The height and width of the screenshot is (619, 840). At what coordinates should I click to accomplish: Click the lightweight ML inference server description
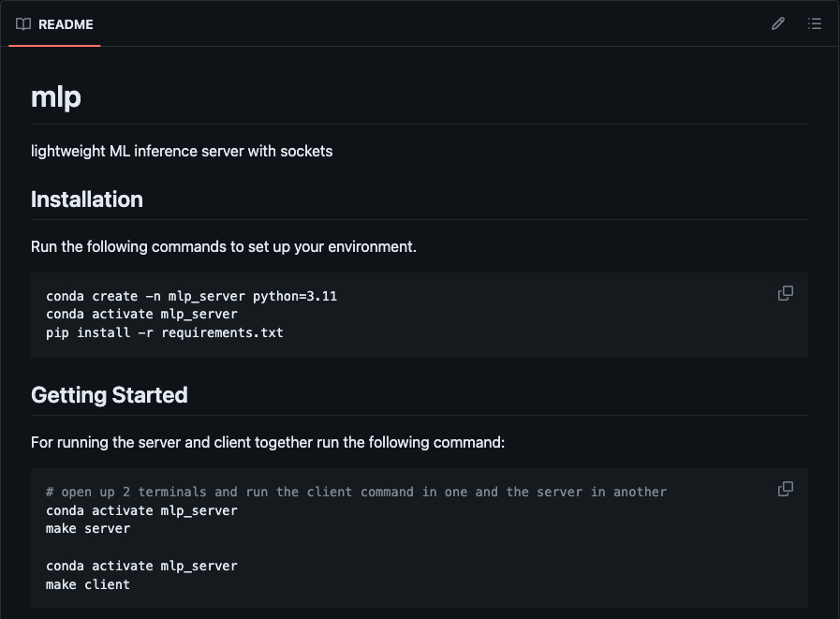click(182, 151)
